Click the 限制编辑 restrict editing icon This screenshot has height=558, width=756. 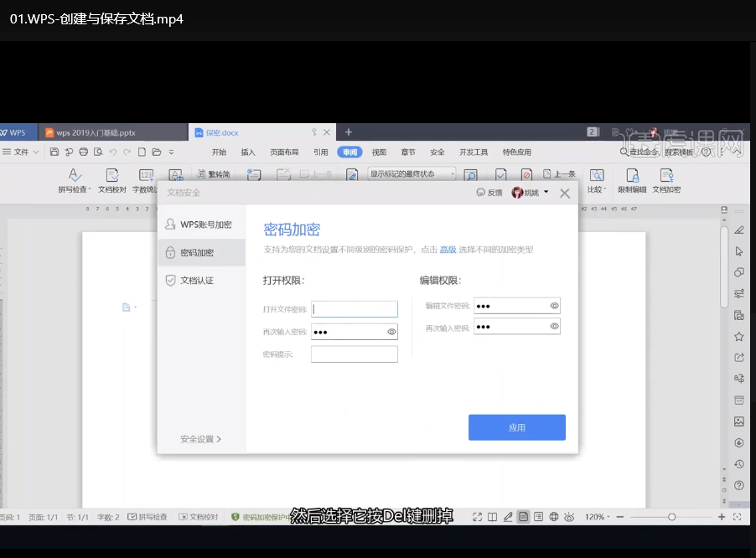632,181
